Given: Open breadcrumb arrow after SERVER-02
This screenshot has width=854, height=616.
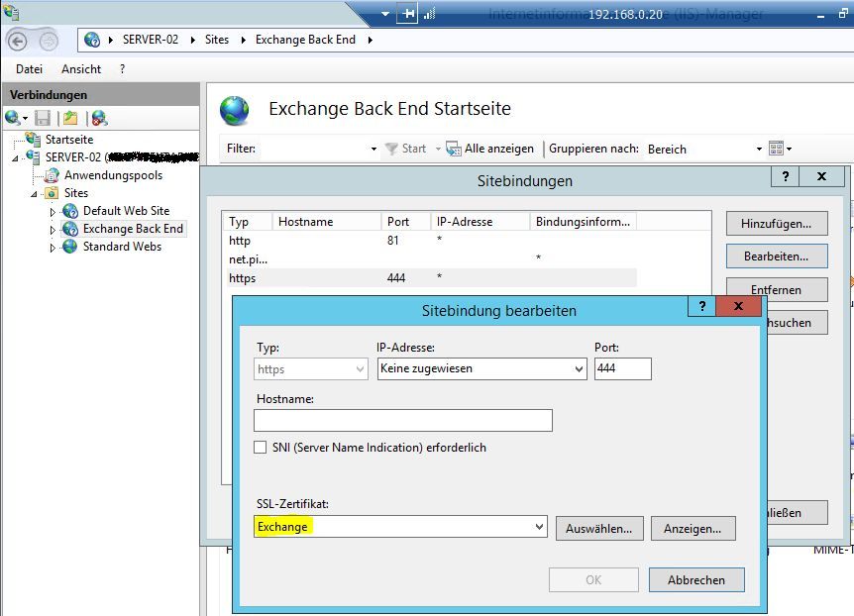Looking at the screenshot, I should coord(193,40).
